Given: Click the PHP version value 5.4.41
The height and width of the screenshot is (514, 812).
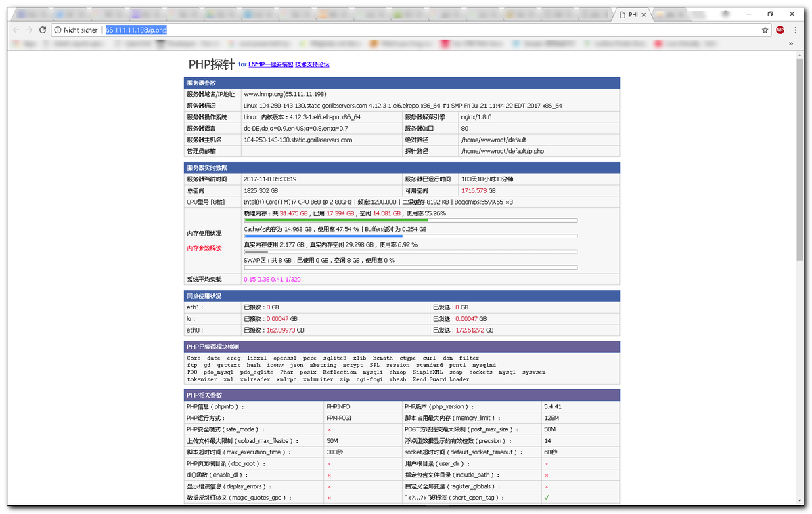Looking at the screenshot, I should (x=553, y=407).
